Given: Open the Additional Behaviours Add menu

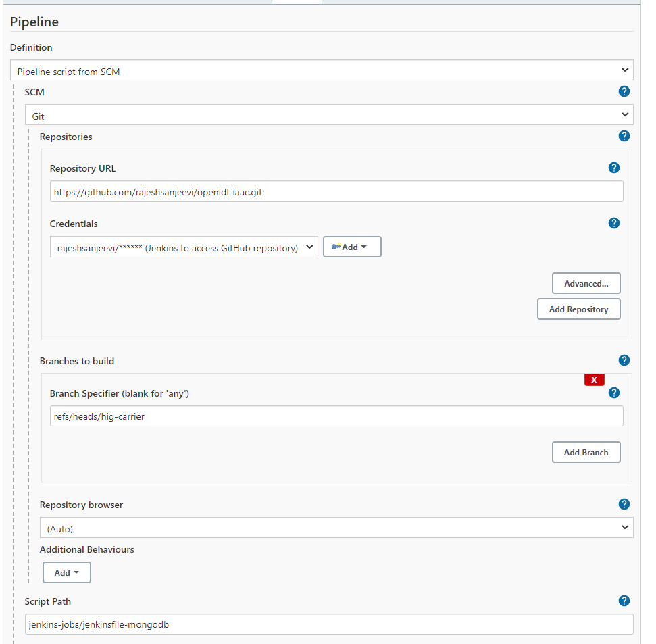Looking at the screenshot, I should pyautogui.click(x=66, y=573).
